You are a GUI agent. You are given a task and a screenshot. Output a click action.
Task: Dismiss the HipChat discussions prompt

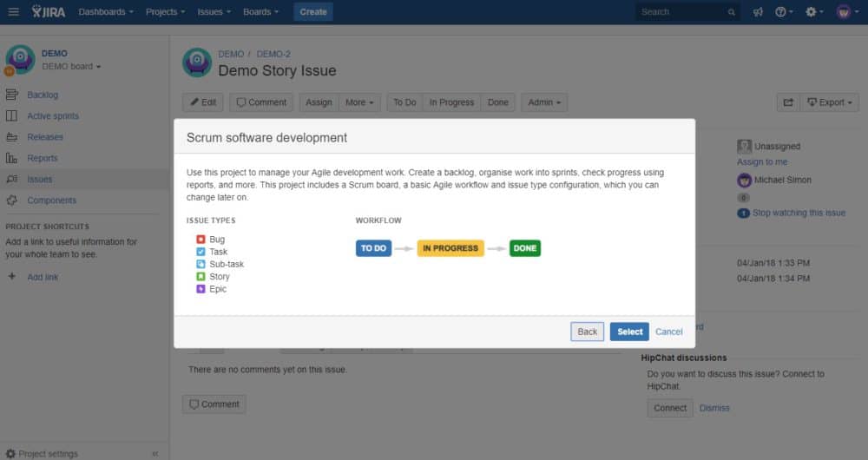pyautogui.click(x=714, y=408)
